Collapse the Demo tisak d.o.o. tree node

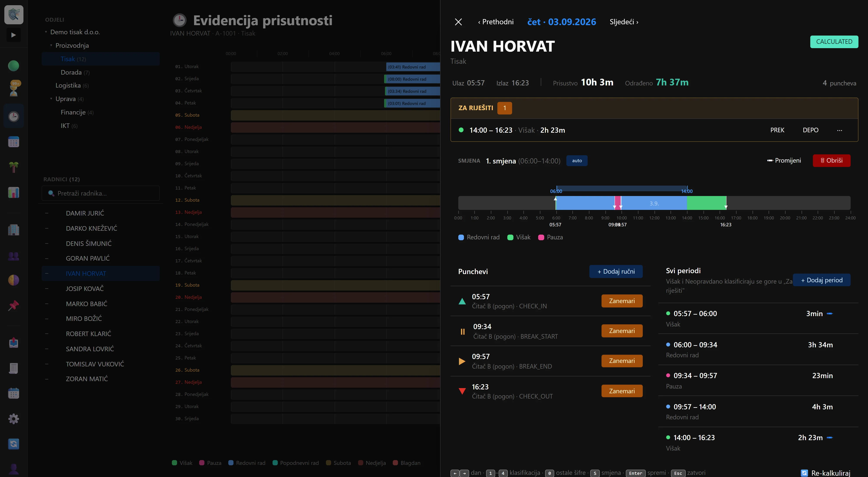46,32
